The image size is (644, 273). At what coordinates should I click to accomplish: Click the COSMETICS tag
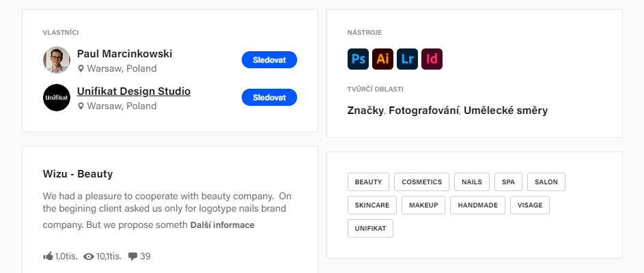click(422, 182)
